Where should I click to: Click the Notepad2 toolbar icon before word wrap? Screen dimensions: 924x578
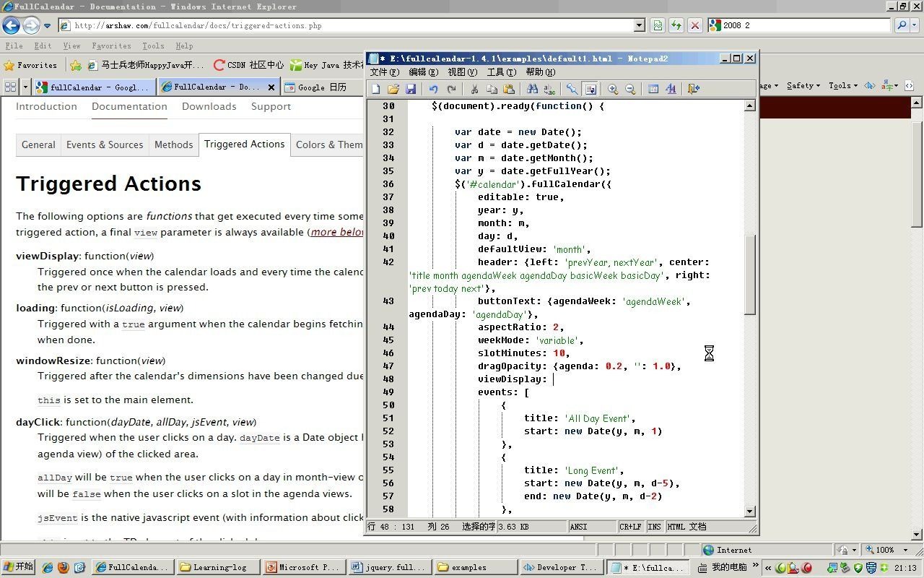572,89
